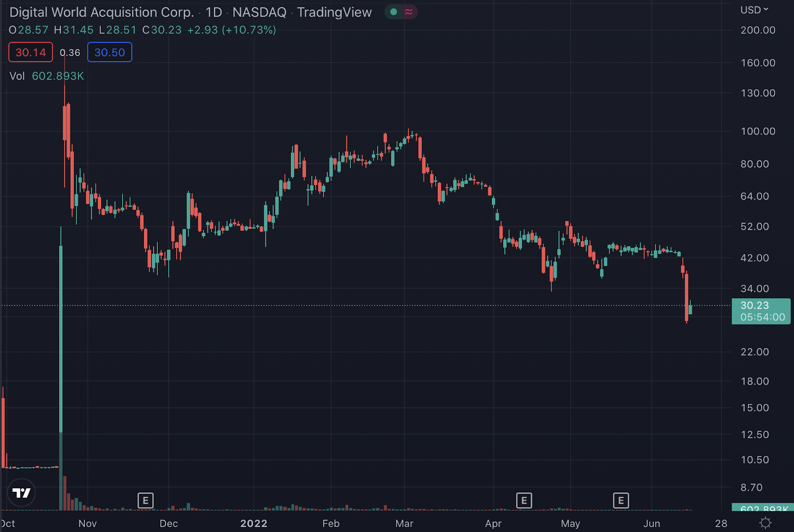Click the 12.50 price axis label

point(755,435)
